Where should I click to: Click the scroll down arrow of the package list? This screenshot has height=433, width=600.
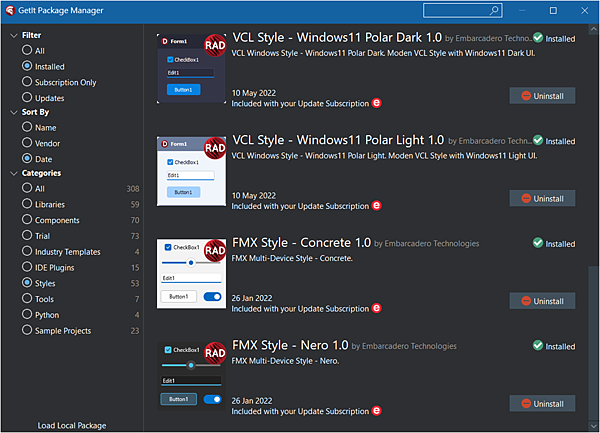tap(593, 426)
